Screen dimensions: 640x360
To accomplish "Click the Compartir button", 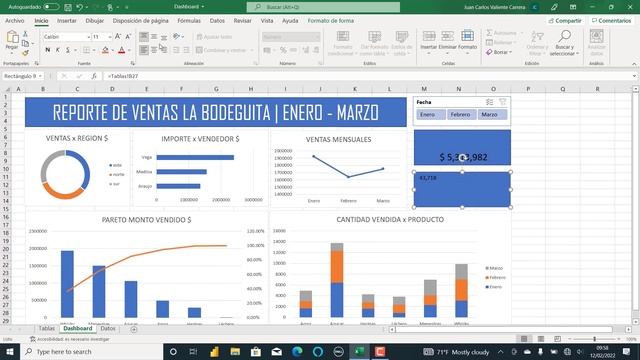I will pos(565,20).
